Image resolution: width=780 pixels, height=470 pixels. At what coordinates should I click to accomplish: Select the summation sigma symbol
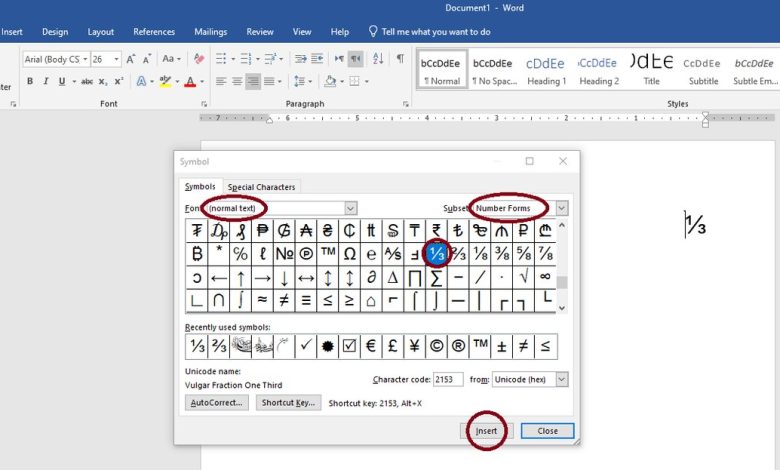436,278
